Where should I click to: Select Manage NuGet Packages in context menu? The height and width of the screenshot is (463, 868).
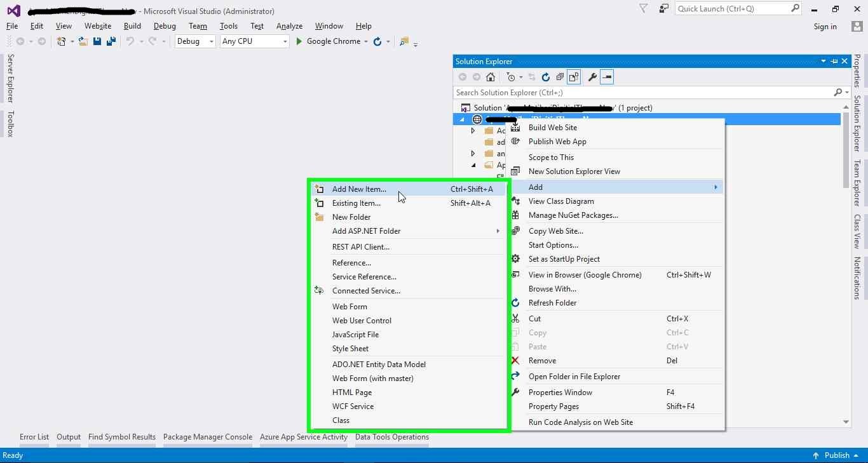[x=616, y=215]
